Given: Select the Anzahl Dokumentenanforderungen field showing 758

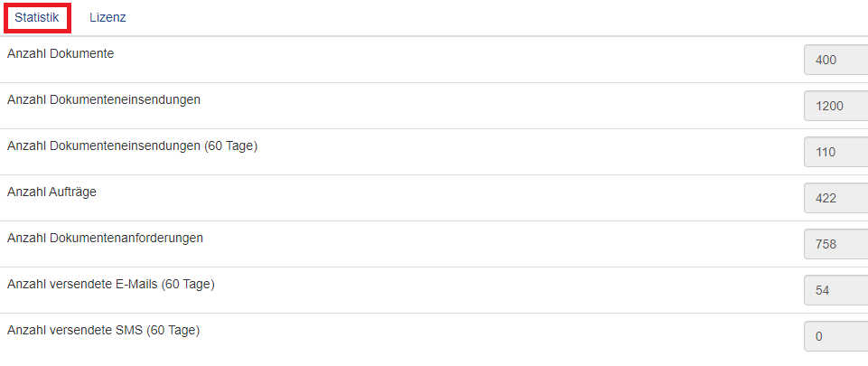Looking at the screenshot, I should pos(835,244).
